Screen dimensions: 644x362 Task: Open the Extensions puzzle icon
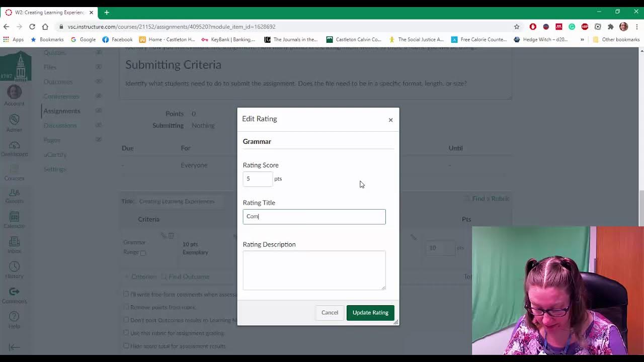611,27
